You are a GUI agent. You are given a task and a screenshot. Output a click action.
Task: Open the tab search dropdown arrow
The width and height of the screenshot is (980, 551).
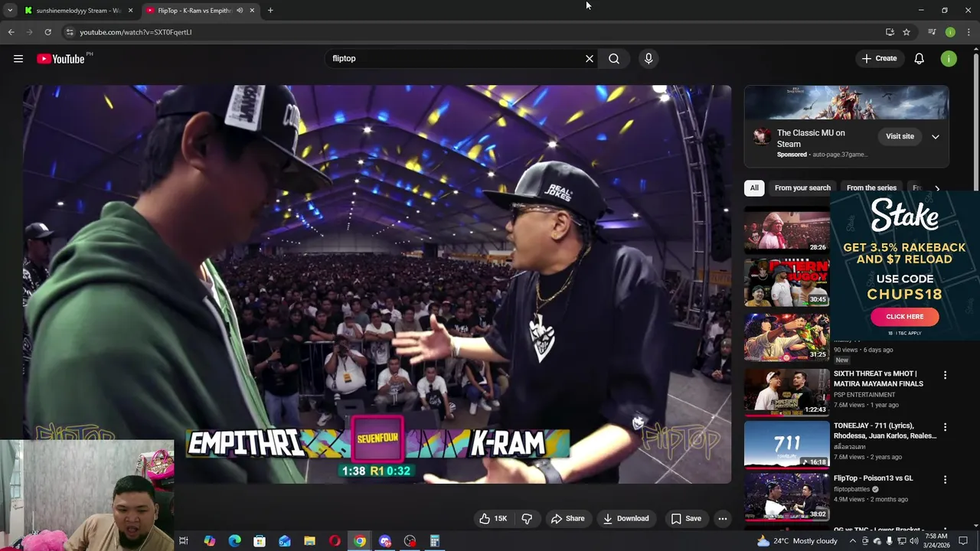[10, 11]
